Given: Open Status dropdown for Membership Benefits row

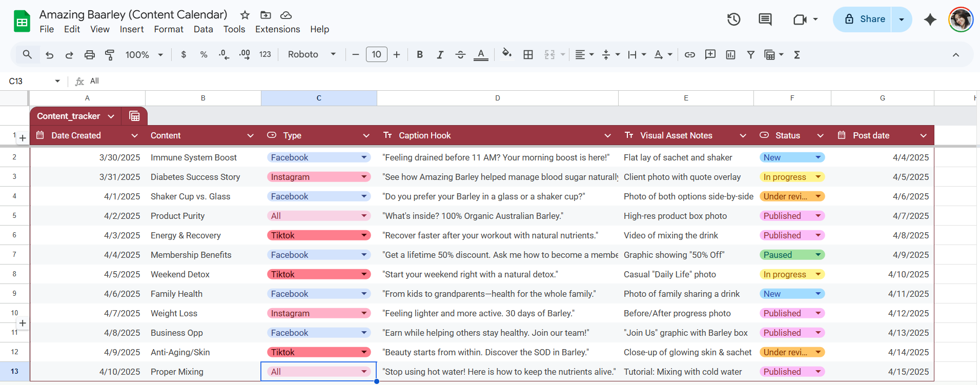Looking at the screenshot, I should click(819, 255).
